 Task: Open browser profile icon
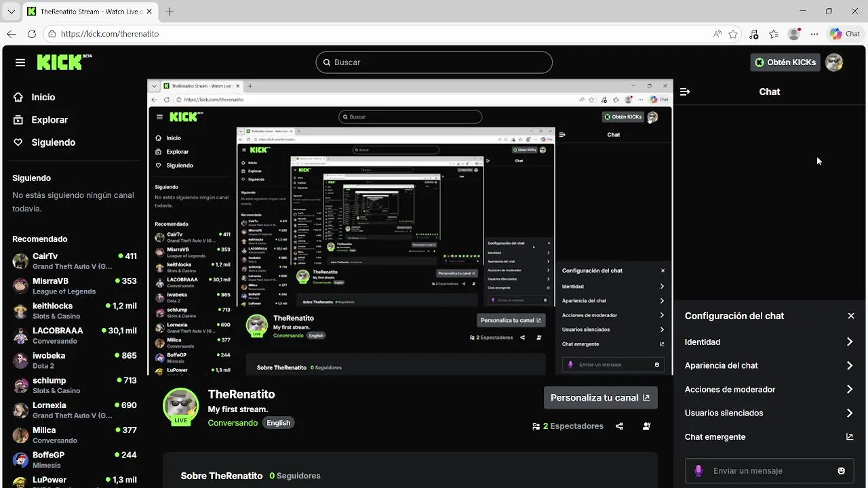pos(794,34)
